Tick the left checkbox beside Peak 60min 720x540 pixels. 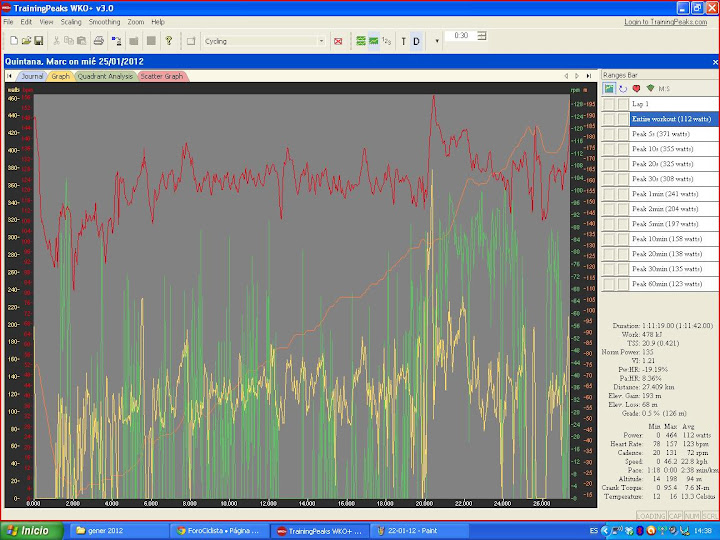coord(608,284)
